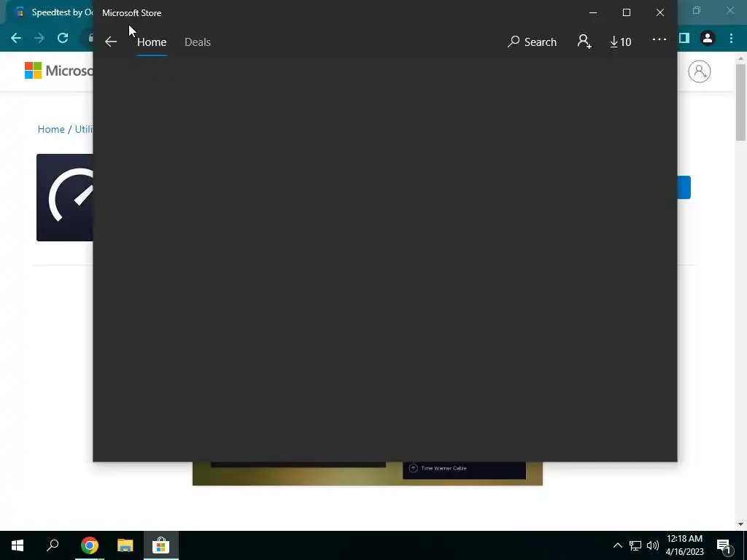
Task: Go back in Microsoft Store
Action: point(111,42)
